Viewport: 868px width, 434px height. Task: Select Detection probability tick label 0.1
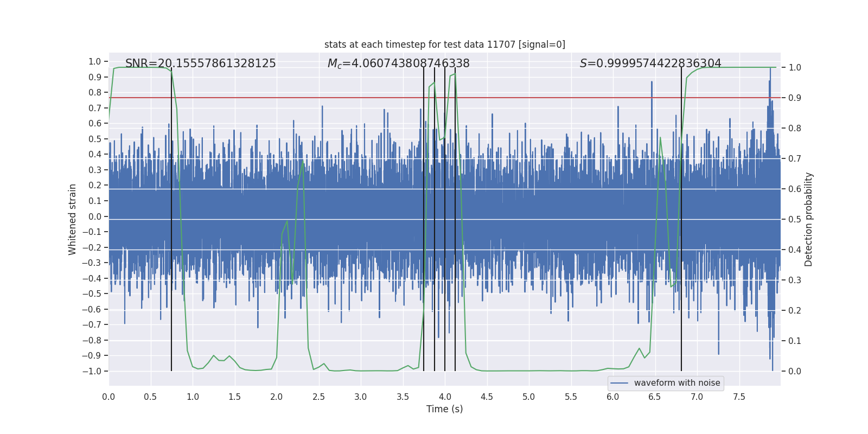[x=795, y=341]
